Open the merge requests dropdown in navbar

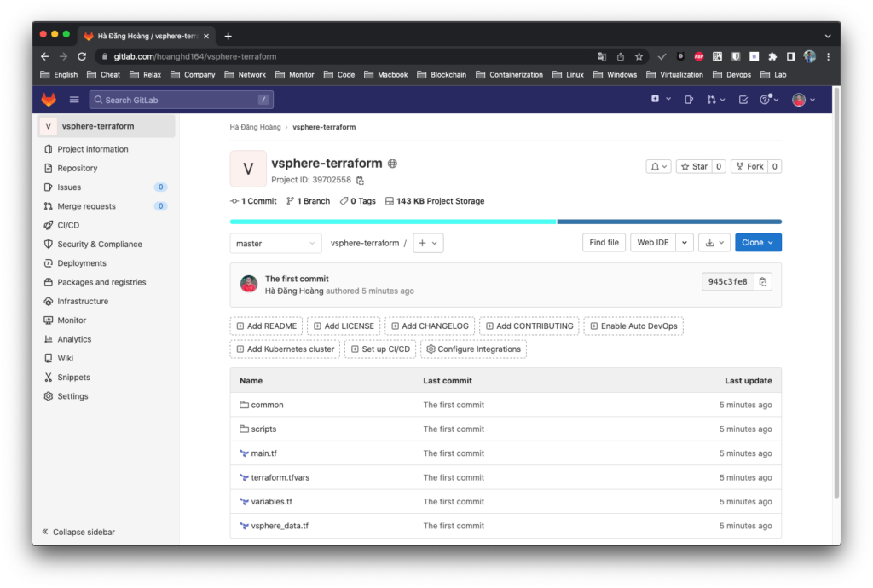[715, 100]
